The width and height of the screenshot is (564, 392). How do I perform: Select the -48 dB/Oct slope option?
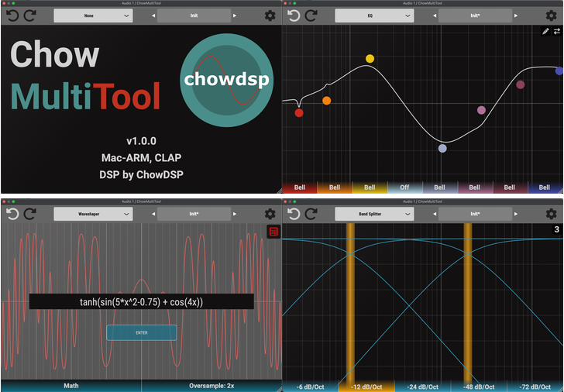(x=479, y=387)
